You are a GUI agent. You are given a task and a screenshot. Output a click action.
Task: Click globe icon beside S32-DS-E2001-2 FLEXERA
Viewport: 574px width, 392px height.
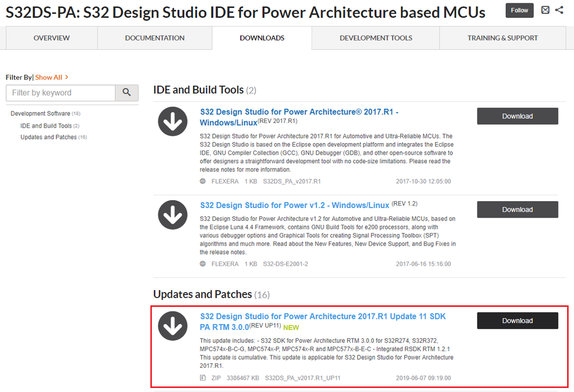click(203, 263)
